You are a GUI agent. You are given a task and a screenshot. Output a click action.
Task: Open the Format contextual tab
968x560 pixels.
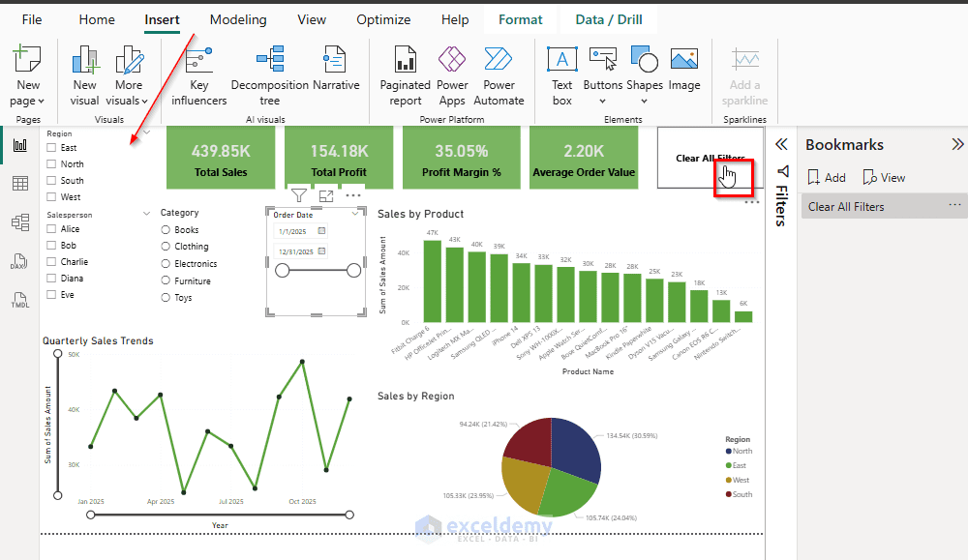pos(521,19)
